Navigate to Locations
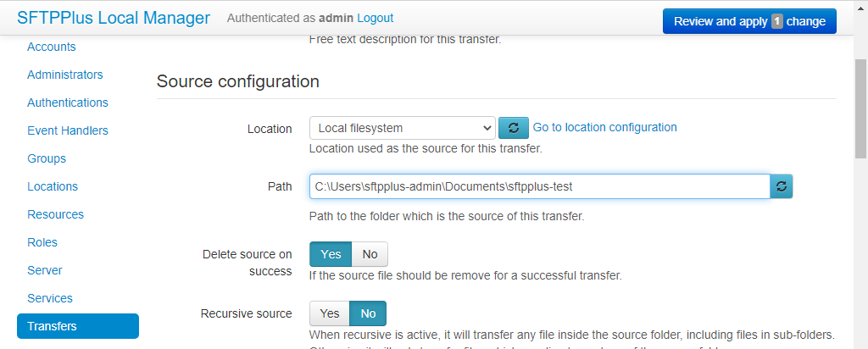Viewport: 868px width, 349px height. click(x=53, y=186)
